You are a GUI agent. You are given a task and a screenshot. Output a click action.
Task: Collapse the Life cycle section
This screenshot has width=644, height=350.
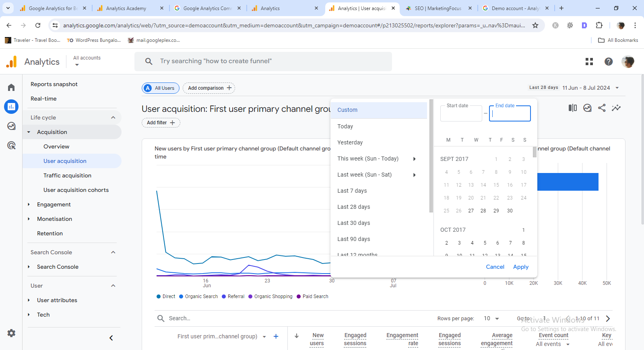113,117
